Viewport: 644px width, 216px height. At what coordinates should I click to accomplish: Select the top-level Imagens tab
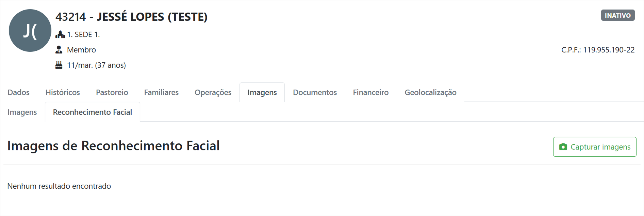click(262, 92)
